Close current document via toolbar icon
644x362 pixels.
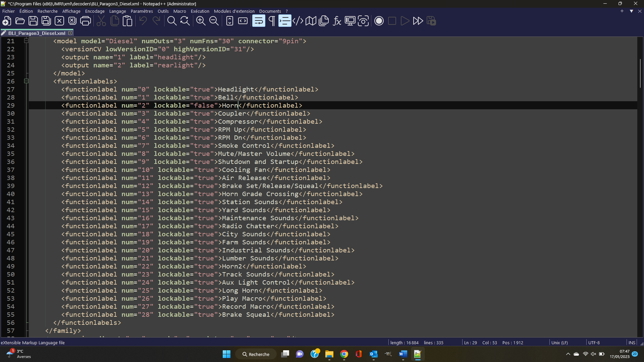(x=59, y=21)
